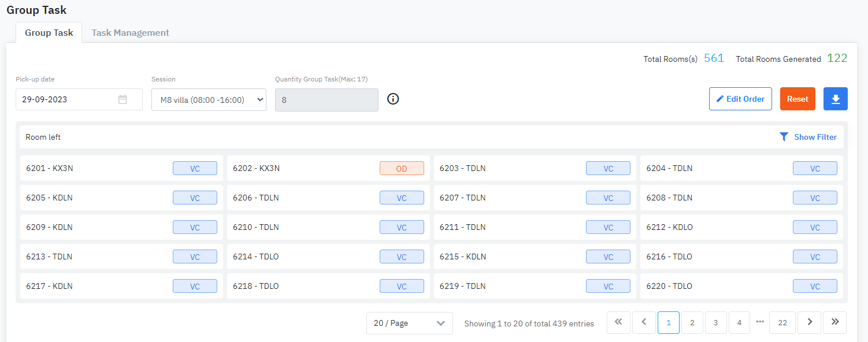The image size is (868, 342).
Task: Switch to the Task Management tab
Action: click(130, 33)
